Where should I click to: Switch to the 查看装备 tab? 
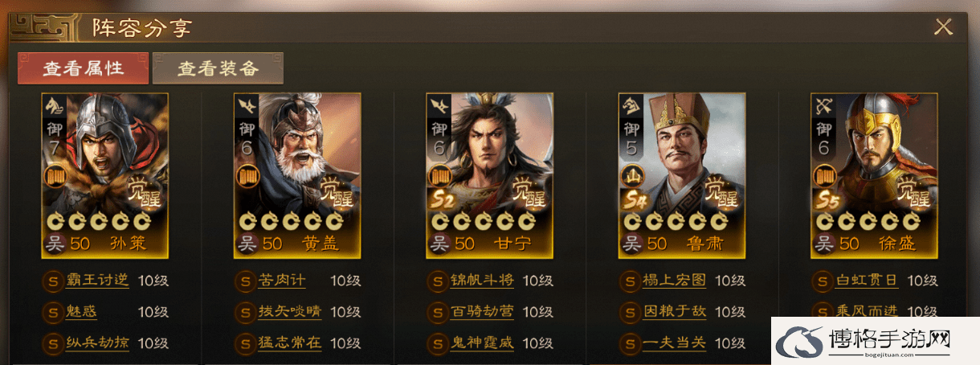tap(218, 68)
